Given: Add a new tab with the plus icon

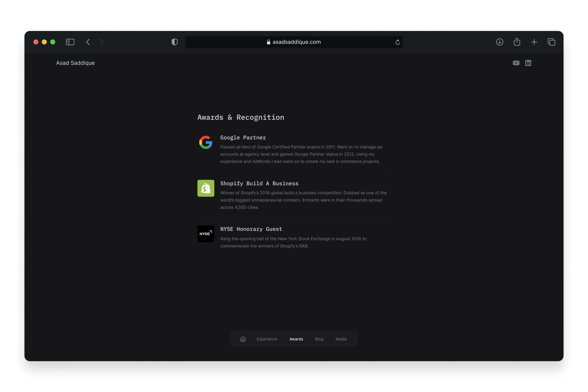Looking at the screenshot, I should pos(534,42).
